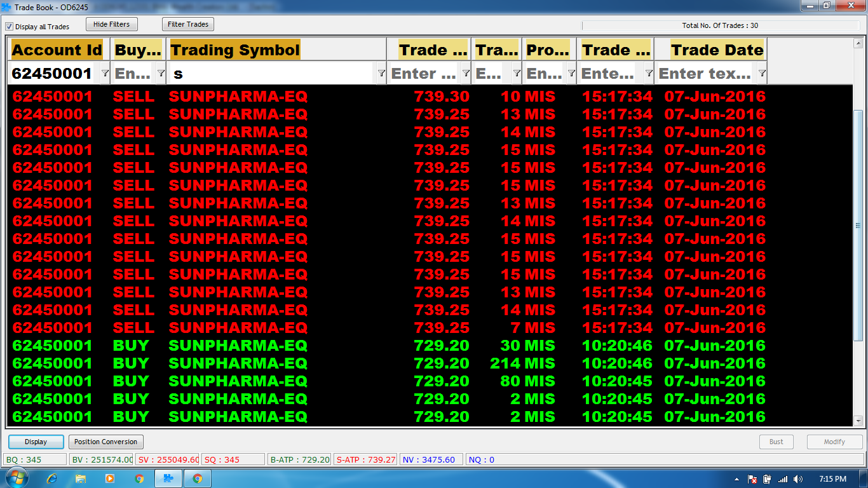Click the Display button
The width and height of the screenshot is (868, 488).
[36, 442]
